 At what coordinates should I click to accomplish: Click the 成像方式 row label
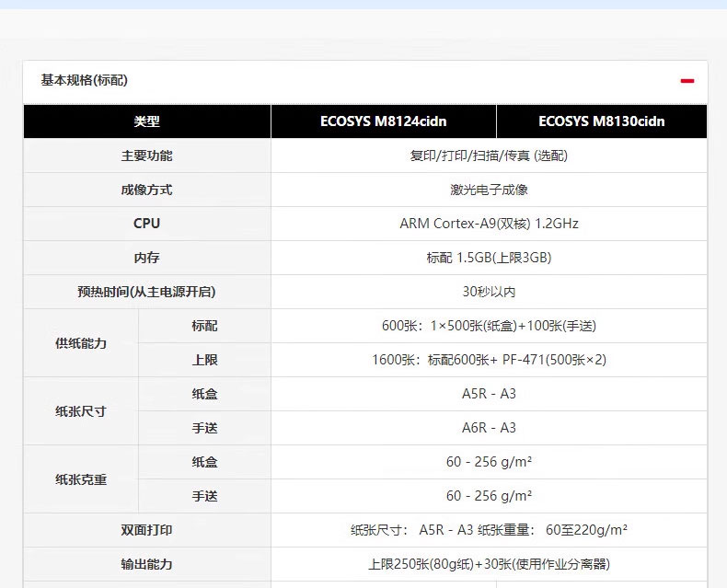click(x=146, y=190)
